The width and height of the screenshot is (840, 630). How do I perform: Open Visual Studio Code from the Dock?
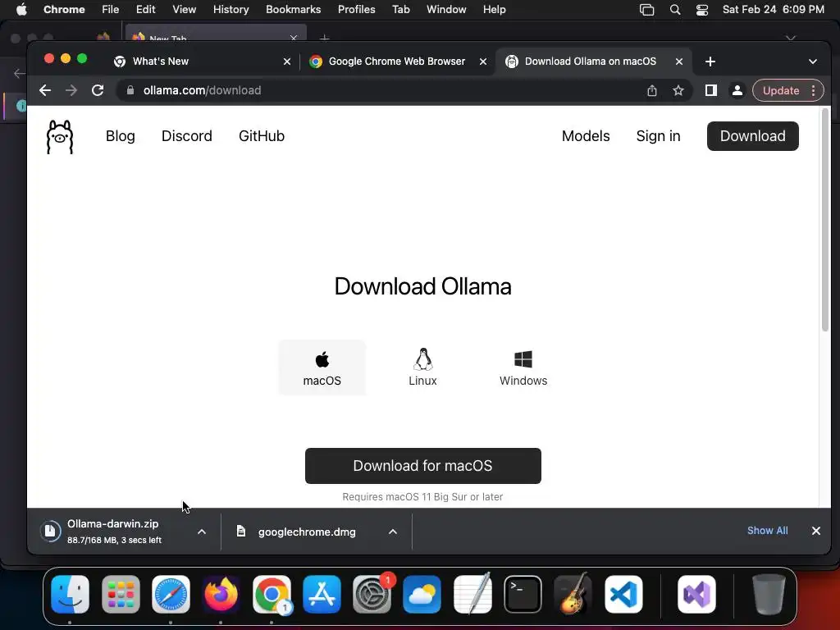pyautogui.click(x=623, y=594)
